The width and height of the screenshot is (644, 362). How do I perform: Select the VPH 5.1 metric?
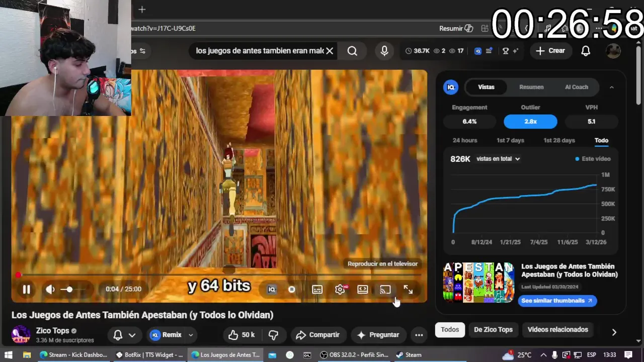591,121
